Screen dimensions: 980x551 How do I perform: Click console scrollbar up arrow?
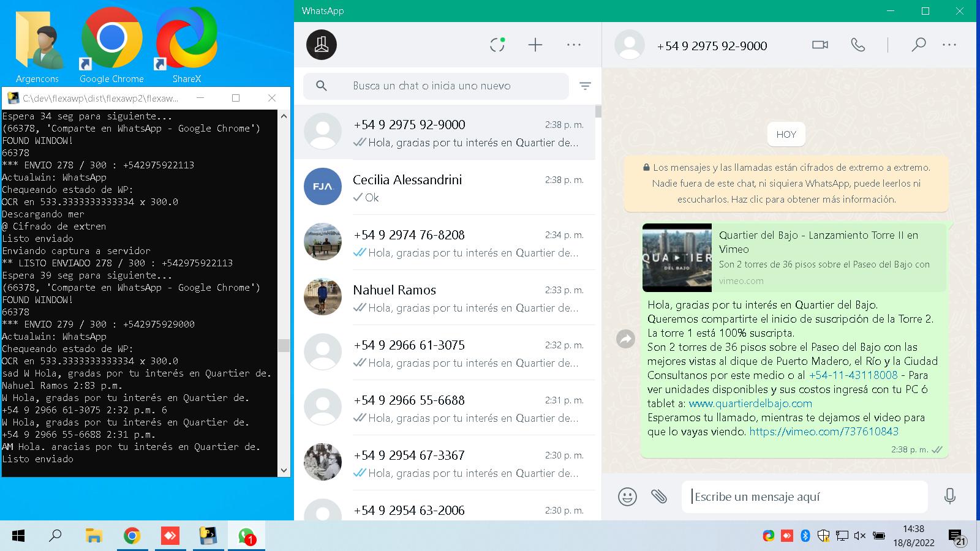[x=284, y=116]
